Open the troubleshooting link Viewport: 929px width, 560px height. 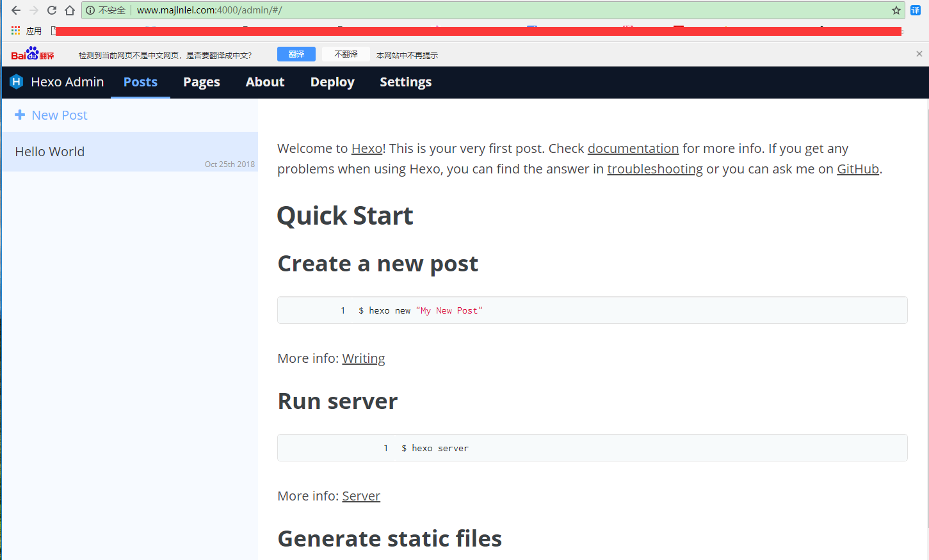point(655,169)
